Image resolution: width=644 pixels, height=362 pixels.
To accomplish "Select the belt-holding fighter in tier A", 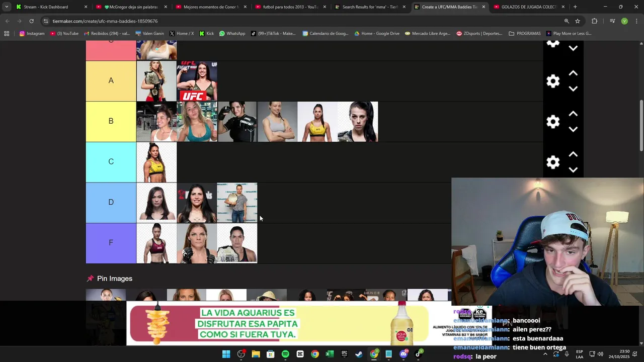I will click(156, 81).
